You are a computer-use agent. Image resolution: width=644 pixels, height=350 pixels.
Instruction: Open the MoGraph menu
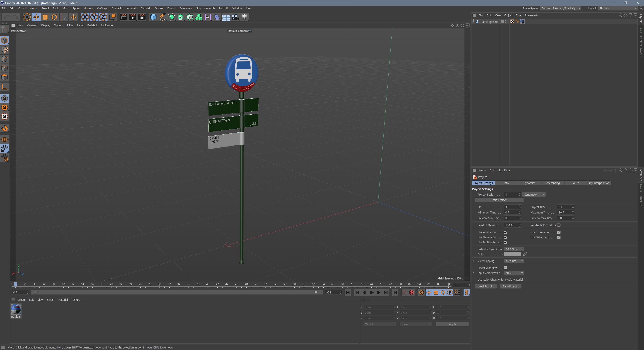point(102,8)
